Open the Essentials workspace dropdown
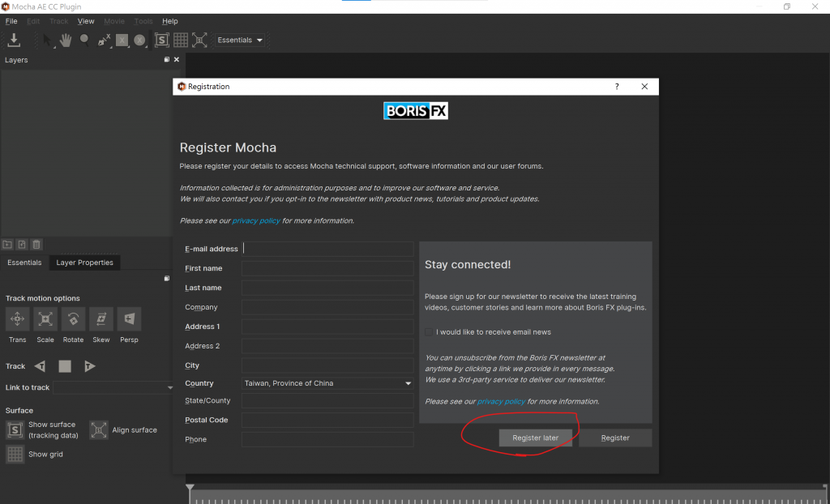The height and width of the screenshot is (504, 830). pyautogui.click(x=240, y=40)
